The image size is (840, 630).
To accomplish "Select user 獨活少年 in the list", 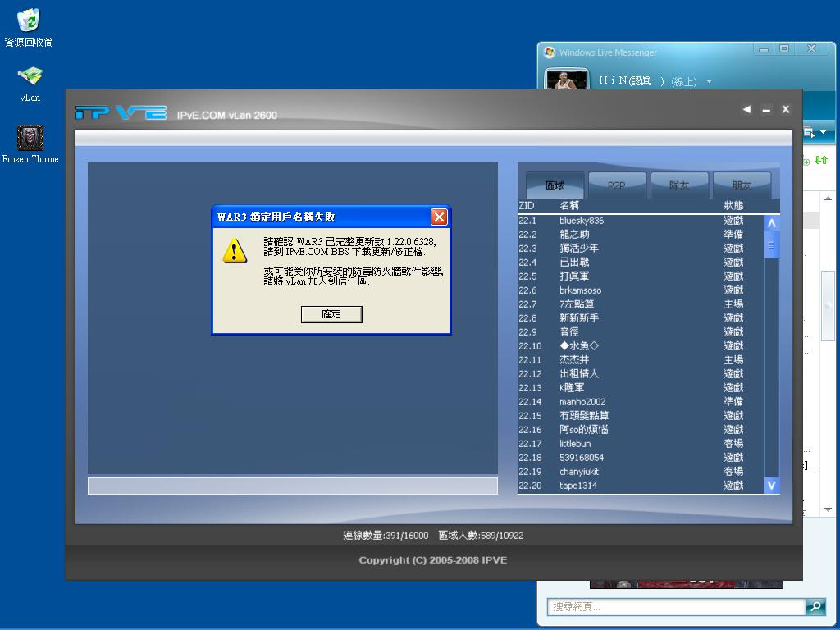I will [x=640, y=249].
